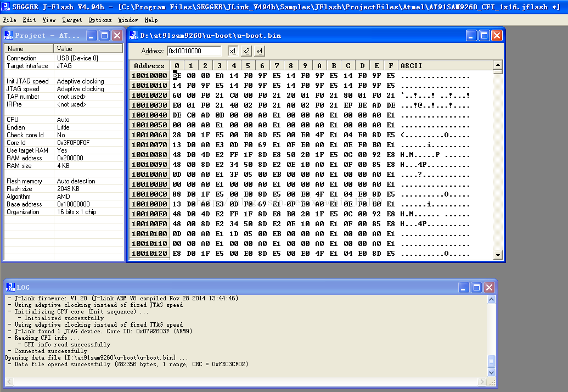Minimize the LOG window
Viewport: 568px width, 392px height.
click(x=464, y=287)
